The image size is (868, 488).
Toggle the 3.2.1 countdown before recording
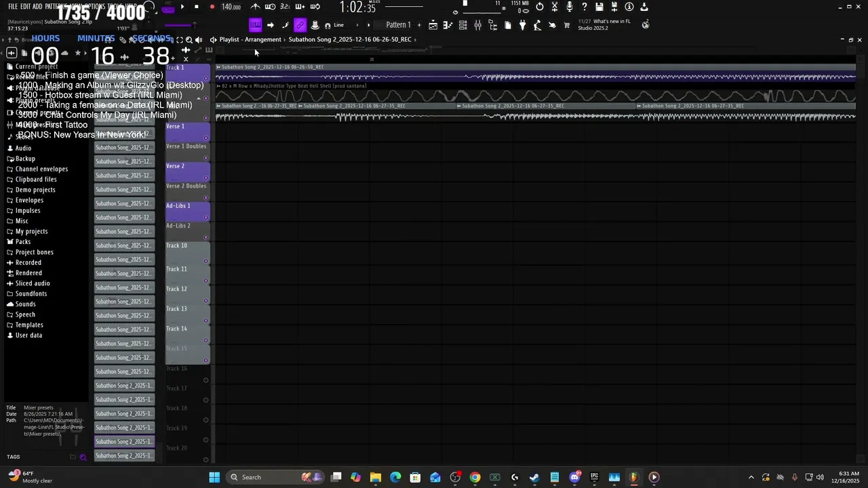tap(285, 7)
